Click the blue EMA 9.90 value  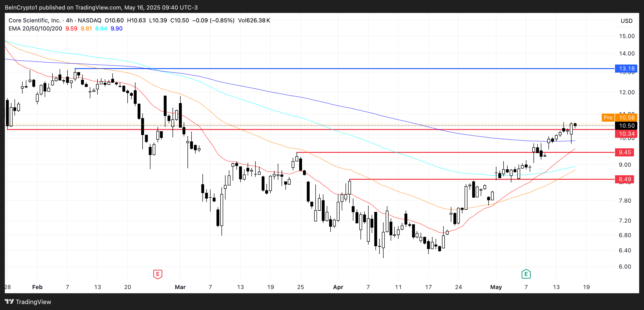point(116,29)
